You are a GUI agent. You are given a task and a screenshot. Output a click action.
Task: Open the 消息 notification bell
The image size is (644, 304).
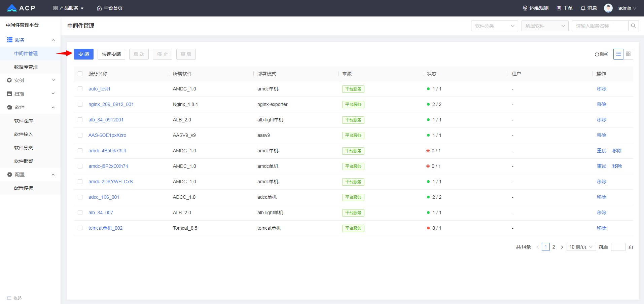click(583, 8)
